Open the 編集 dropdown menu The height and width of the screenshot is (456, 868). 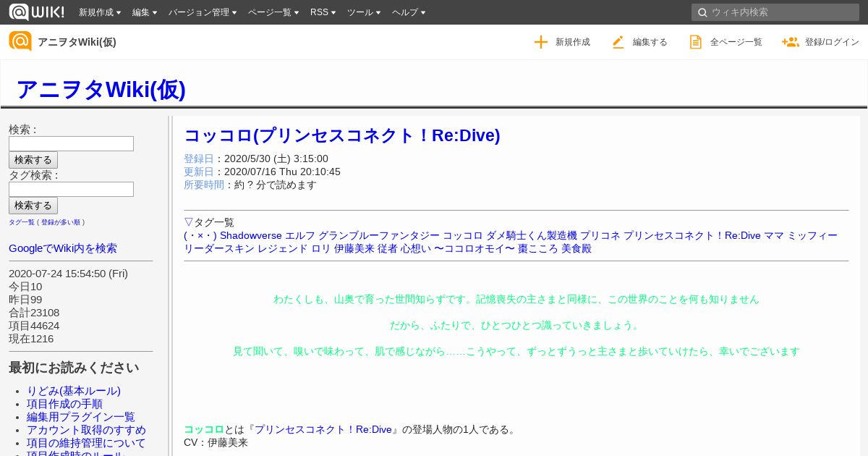click(145, 12)
